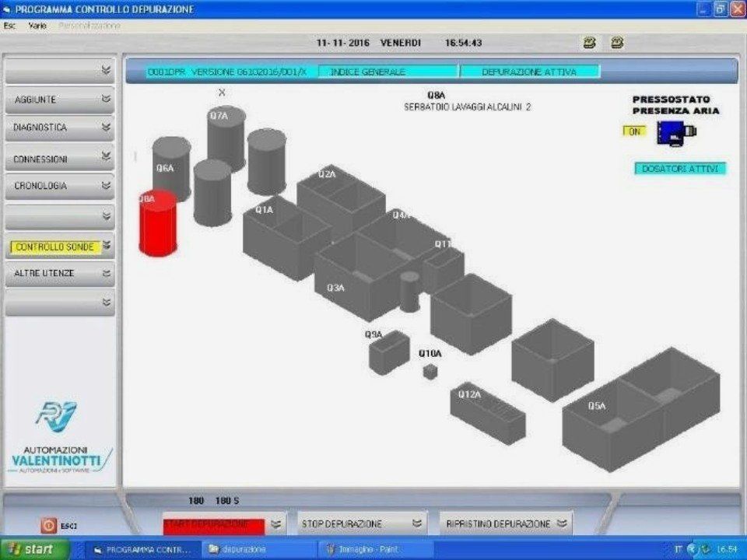
Task: Click the first yellow telephone icon in header
Action: click(589, 43)
